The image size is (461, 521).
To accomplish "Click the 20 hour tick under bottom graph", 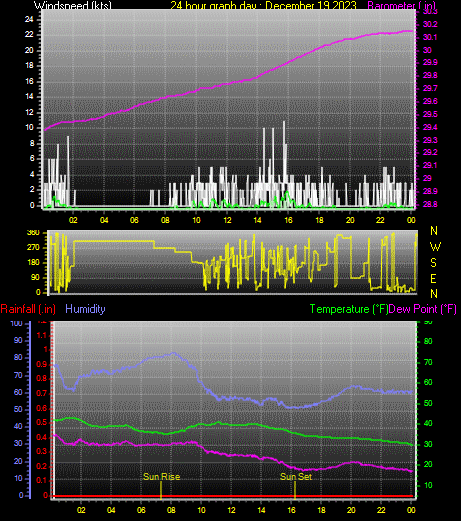I will coord(351,510).
